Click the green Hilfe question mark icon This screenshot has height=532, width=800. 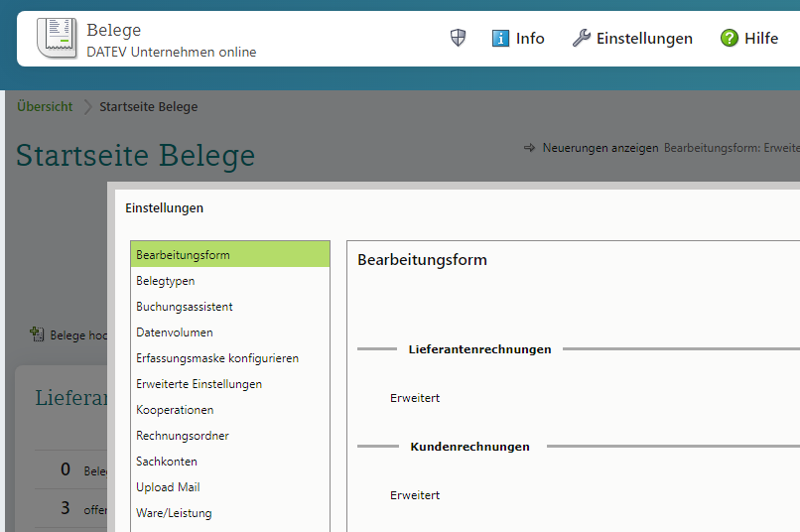point(730,38)
